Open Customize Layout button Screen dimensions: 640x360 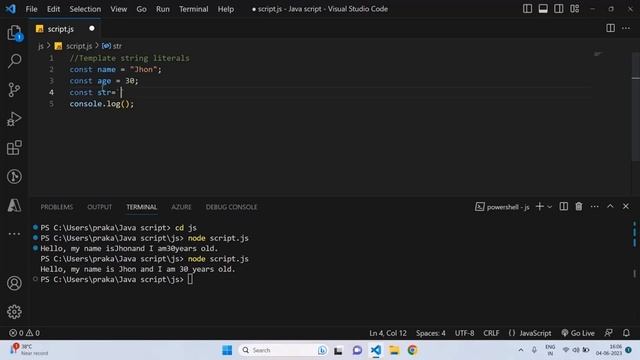point(575,9)
